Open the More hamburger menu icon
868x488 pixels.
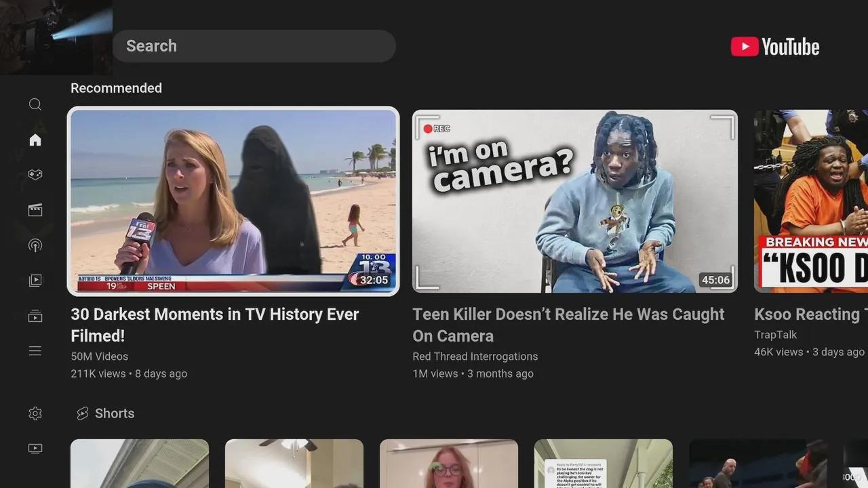(35, 351)
